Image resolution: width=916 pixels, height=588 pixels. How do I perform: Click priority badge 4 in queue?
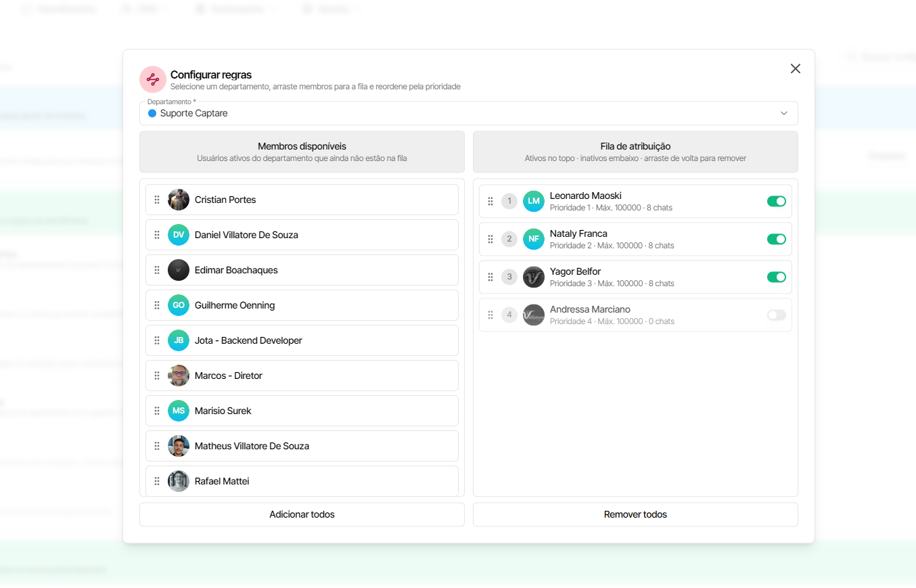[509, 315]
